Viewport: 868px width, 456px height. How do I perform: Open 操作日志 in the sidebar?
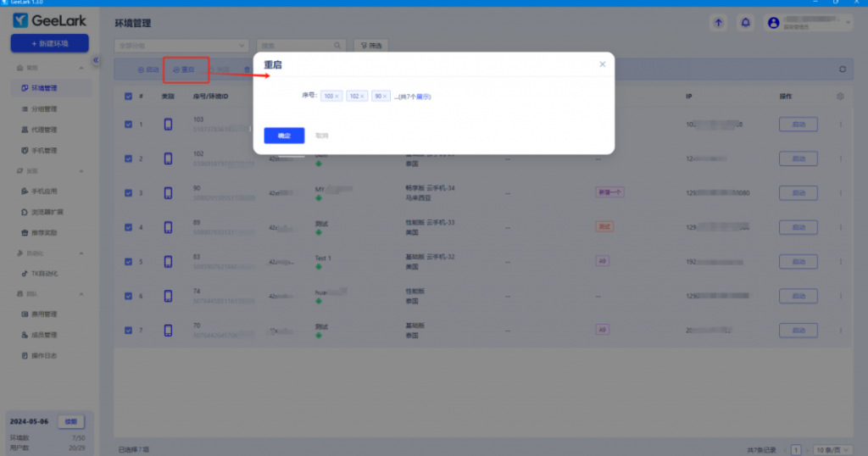44,356
